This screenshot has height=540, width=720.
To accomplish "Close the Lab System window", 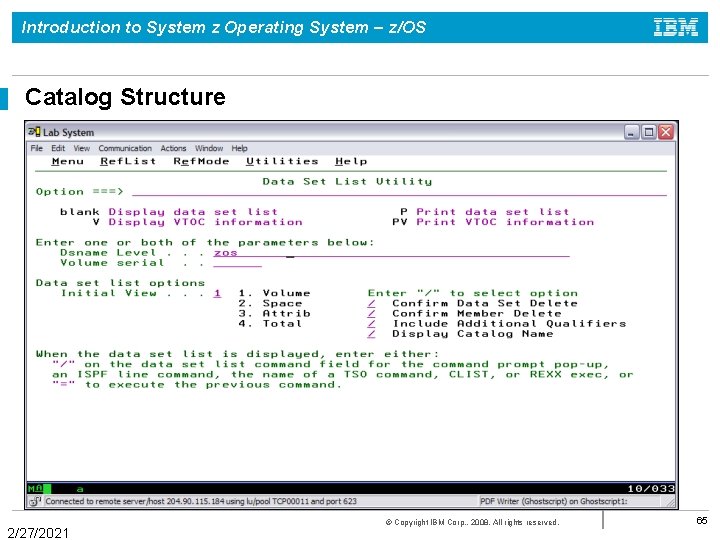I will 666,132.
